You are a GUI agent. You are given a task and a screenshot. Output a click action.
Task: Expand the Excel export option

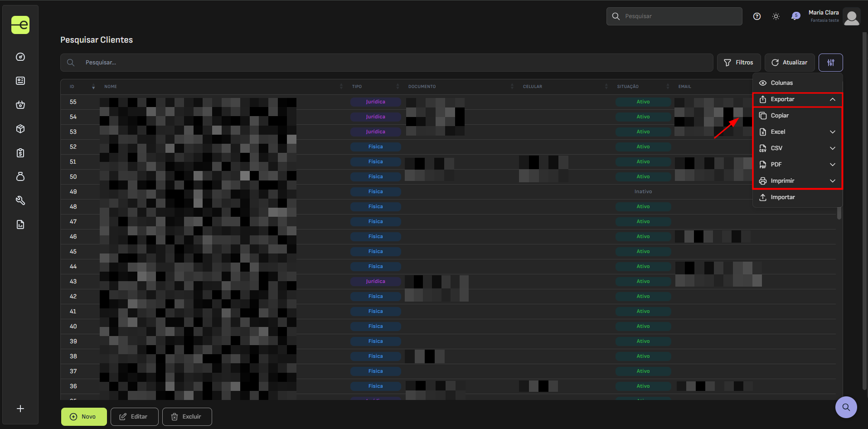[x=798, y=132]
